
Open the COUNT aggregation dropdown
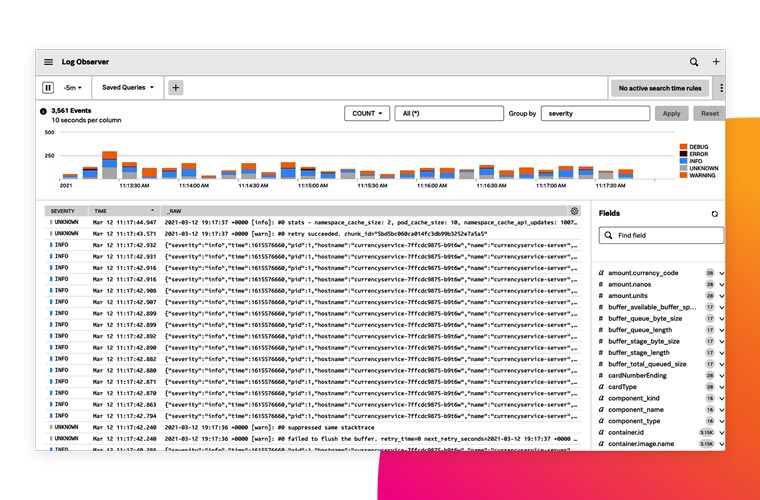point(367,113)
